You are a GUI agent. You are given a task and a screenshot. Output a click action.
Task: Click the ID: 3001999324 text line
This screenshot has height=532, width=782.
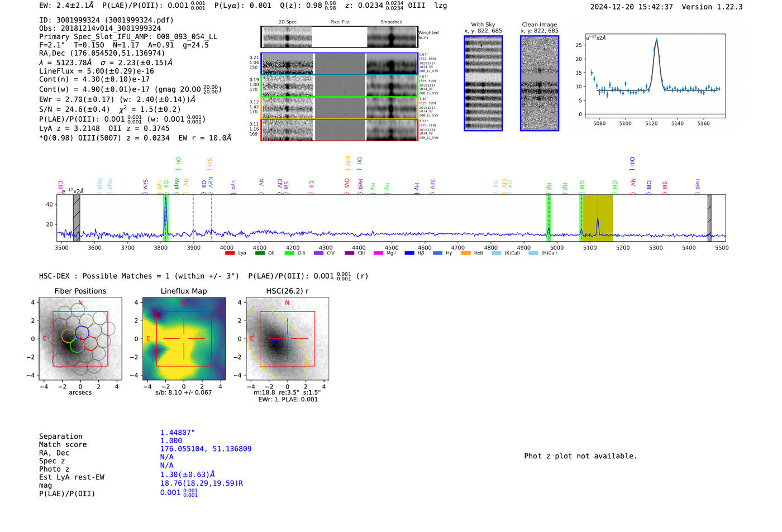click(106, 20)
